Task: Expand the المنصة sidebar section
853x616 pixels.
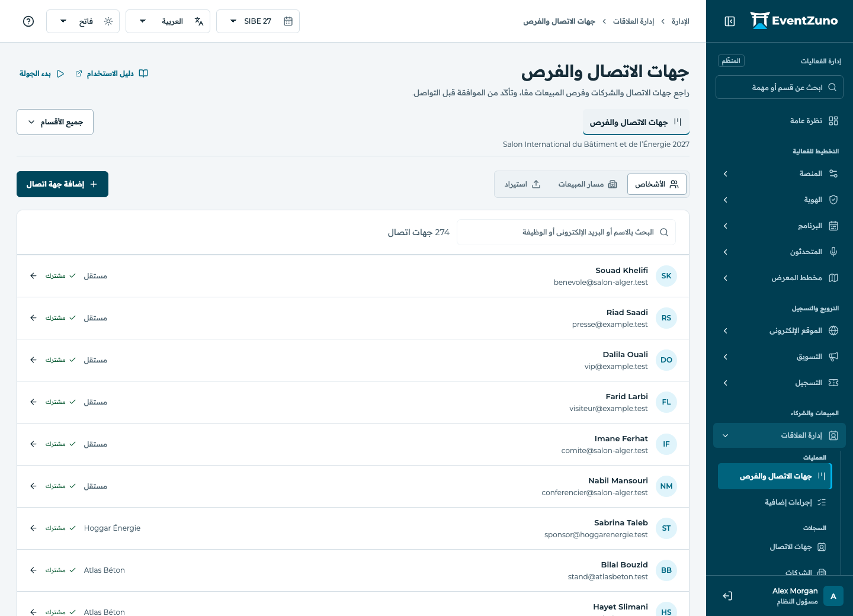Action: tap(780, 174)
